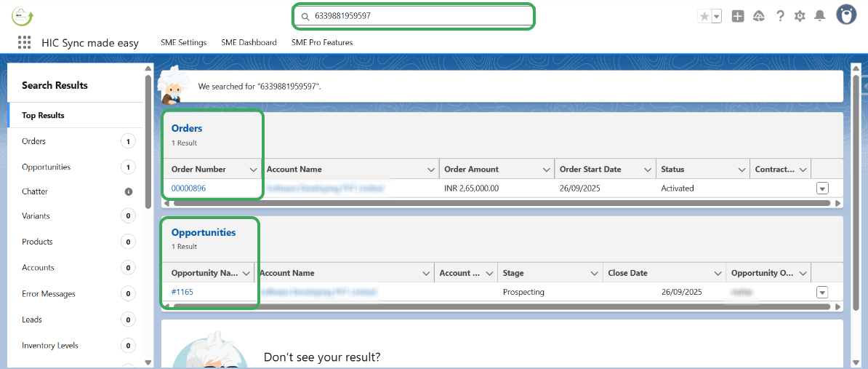Click the HIC Sync made easy app name
Image resolution: width=868 pixels, height=369 pixels.
coord(90,43)
